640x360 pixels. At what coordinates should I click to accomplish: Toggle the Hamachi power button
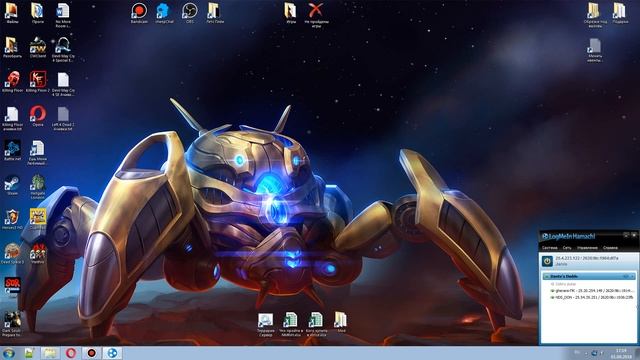[x=547, y=260]
